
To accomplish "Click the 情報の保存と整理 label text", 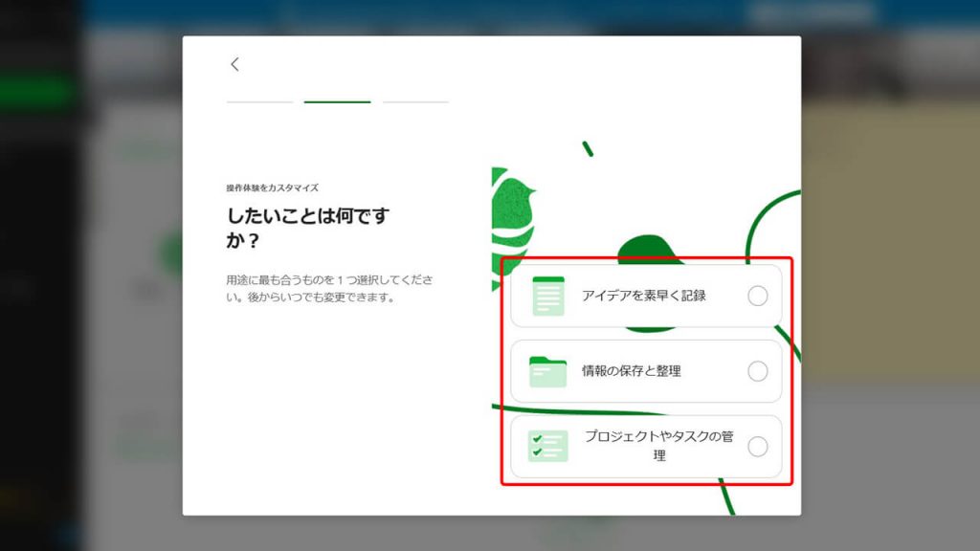I will pyautogui.click(x=632, y=371).
